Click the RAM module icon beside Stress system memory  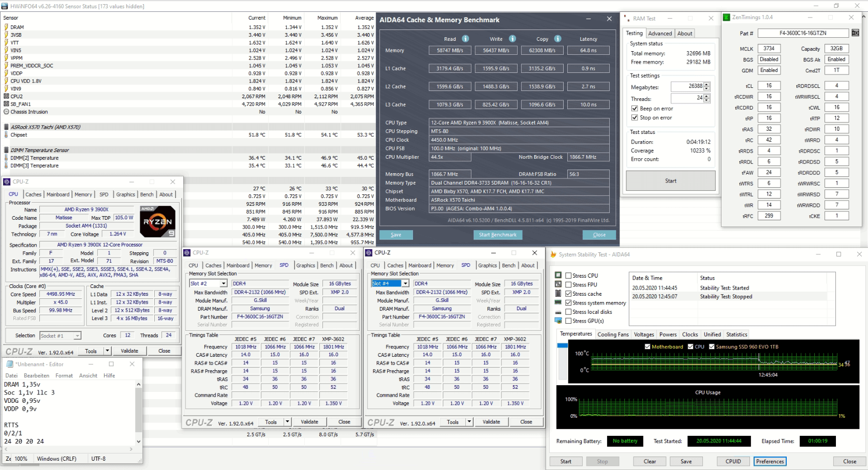(558, 302)
